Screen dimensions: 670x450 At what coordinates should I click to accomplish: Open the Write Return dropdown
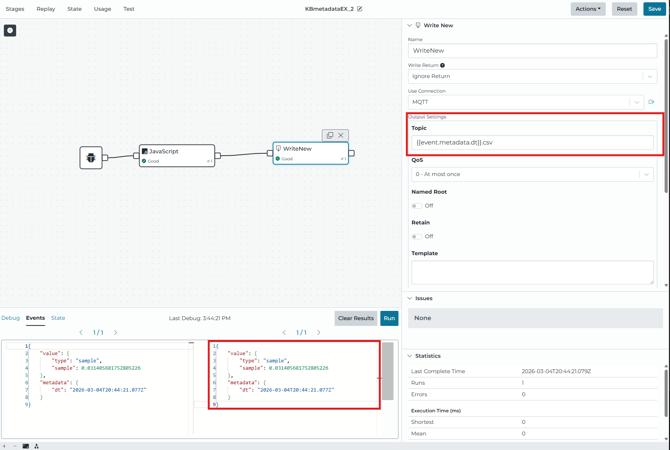tap(532, 76)
